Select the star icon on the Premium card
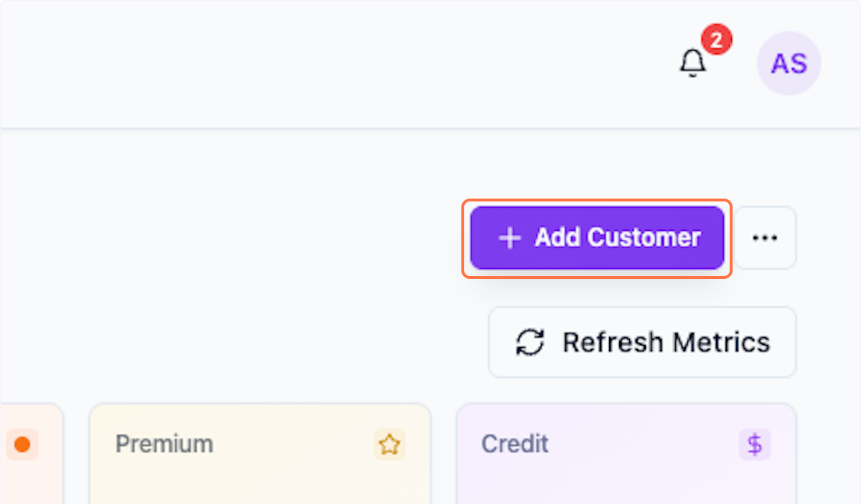The image size is (861, 504). pyautogui.click(x=389, y=444)
